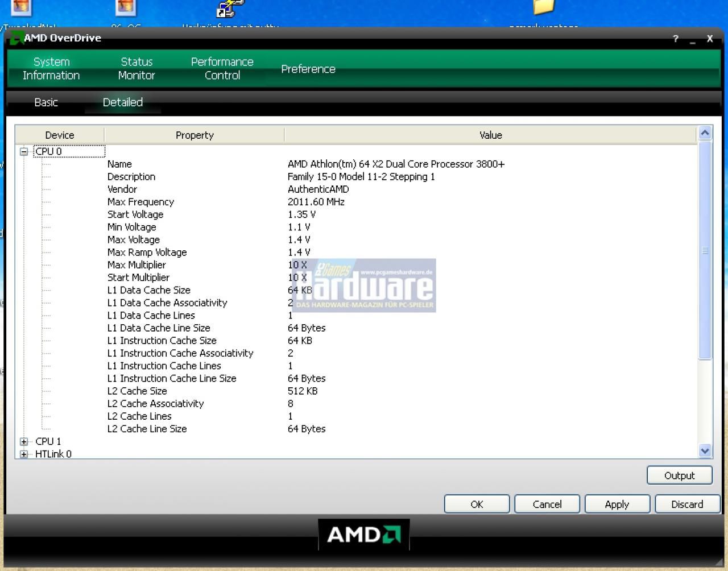The height and width of the screenshot is (571, 728).
Task: Open the System Information tab
Action: pos(51,68)
